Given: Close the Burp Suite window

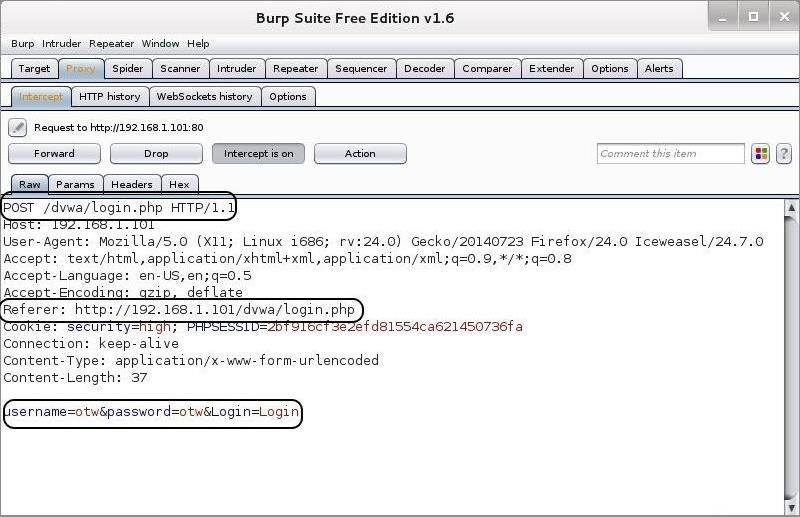Looking at the screenshot, I should (784, 17).
